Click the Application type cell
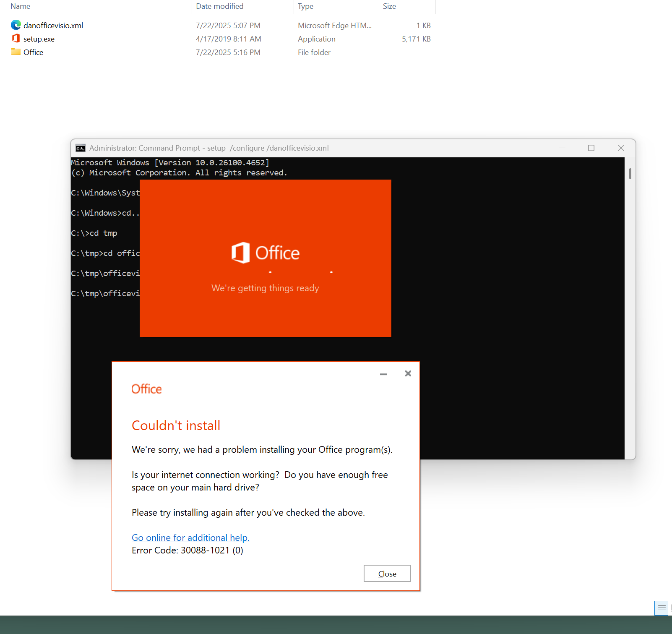This screenshot has height=634, width=672. click(x=317, y=39)
